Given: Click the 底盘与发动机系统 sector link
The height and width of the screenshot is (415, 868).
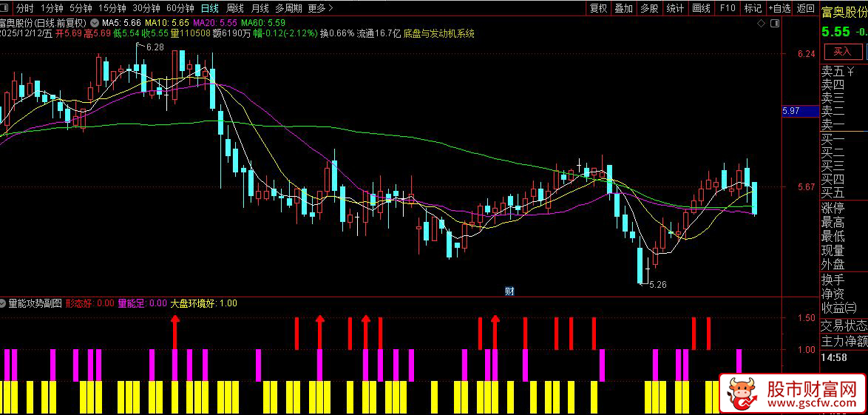Looking at the screenshot, I should [x=438, y=34].
